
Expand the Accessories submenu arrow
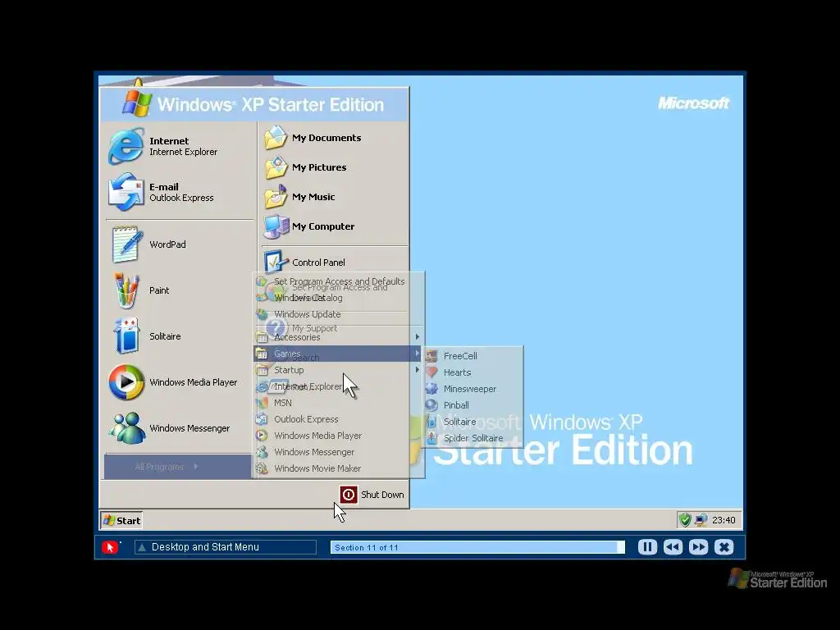(x=418, y=337)
